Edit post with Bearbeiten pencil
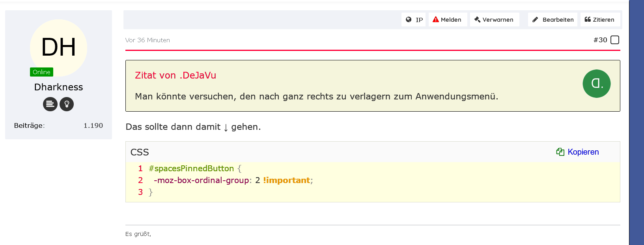644x245 pixels. pos(553,20)
